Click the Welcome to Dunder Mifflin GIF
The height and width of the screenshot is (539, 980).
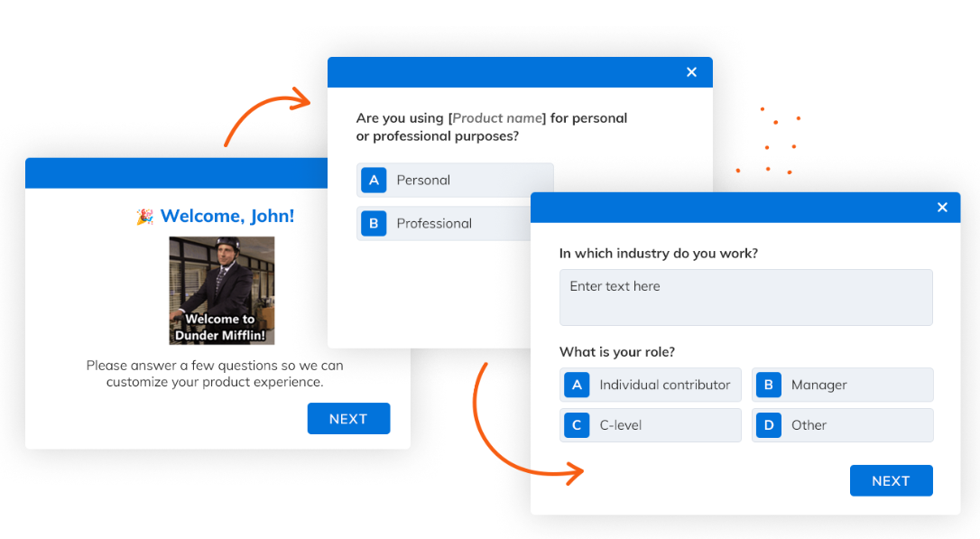point(222,291)
